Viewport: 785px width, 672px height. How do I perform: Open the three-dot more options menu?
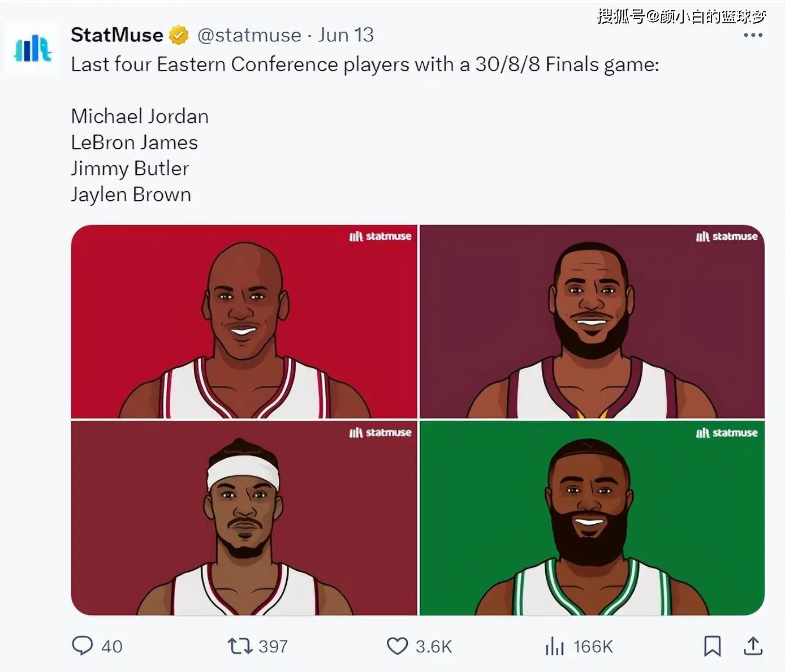753,35
